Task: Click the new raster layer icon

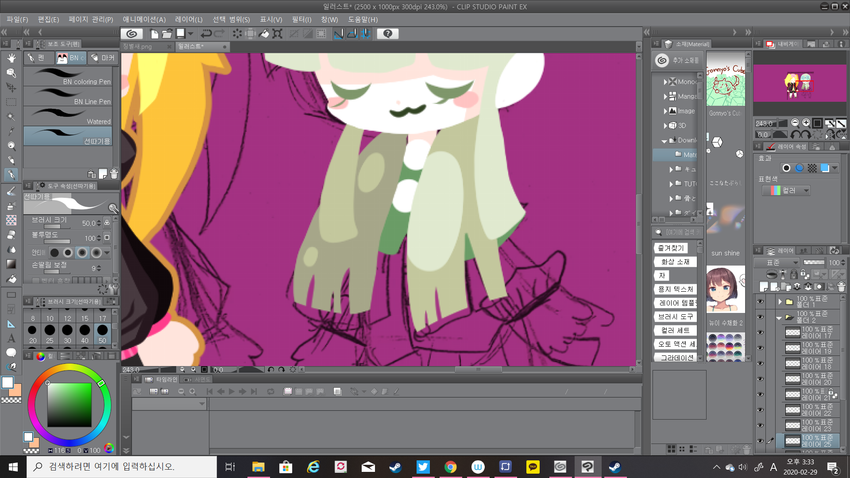Action: click(x=764, y=287)
